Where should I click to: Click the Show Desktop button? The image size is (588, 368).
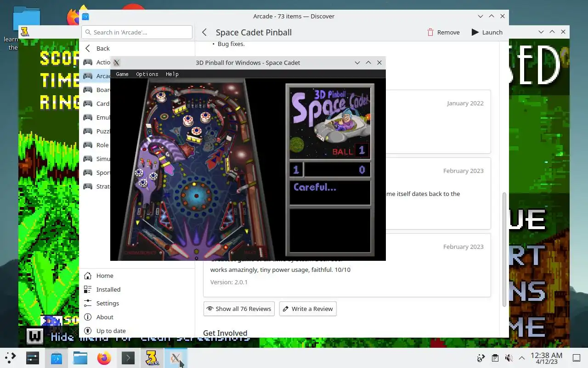(x=577, y=358)
